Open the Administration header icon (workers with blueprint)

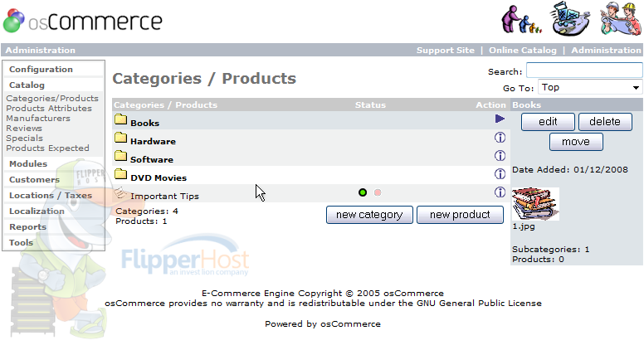pos(621,18)
